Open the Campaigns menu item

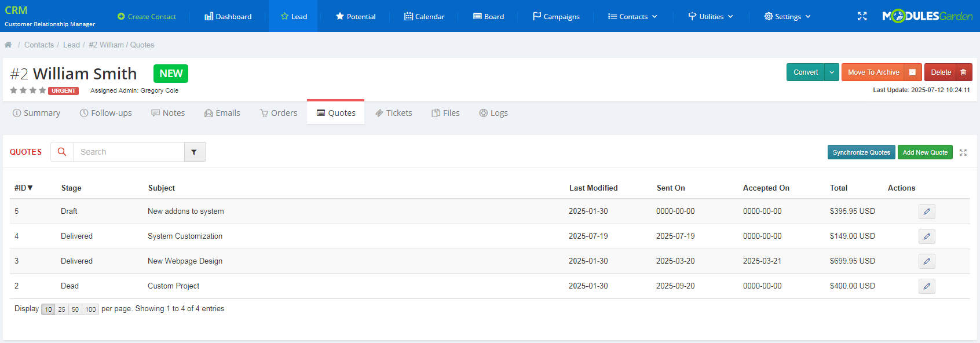(556, 16)
